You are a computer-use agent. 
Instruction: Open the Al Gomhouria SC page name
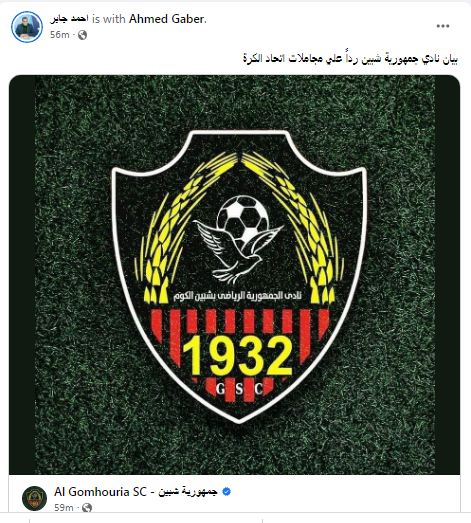point(100,492)
